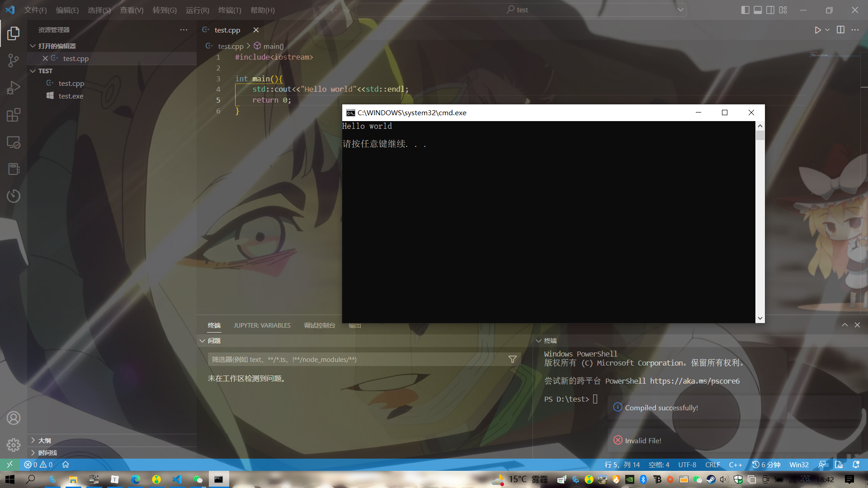Click the cmd.exe scrollbar up arrow
This screenshot has width=868, height=488.
(x=760, y=126)
